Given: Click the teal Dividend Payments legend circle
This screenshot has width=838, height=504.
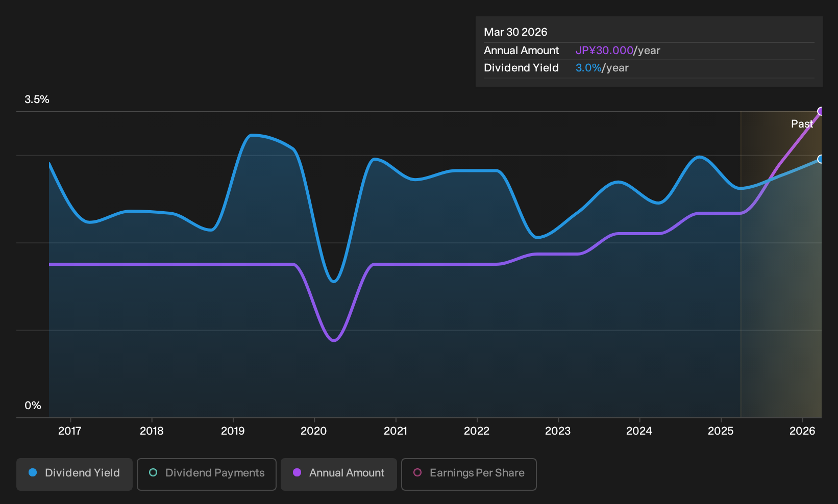Looking at the screenshot, I should click(x=153, y=472).
